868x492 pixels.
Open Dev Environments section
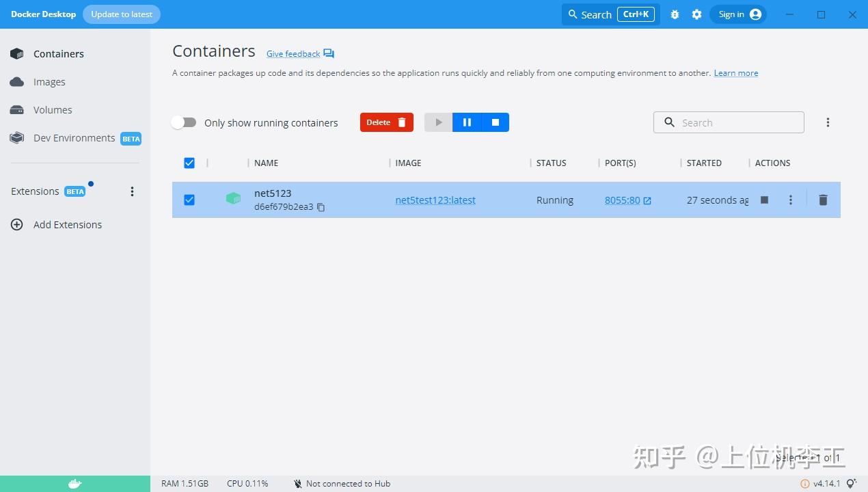75,138
